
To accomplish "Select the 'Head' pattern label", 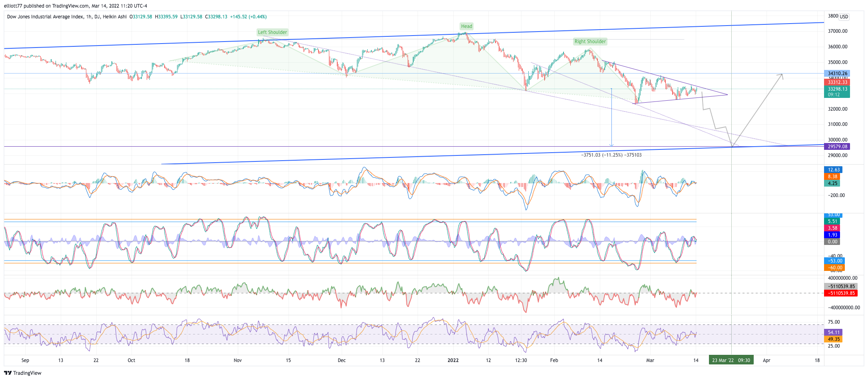I will point(466,26).
